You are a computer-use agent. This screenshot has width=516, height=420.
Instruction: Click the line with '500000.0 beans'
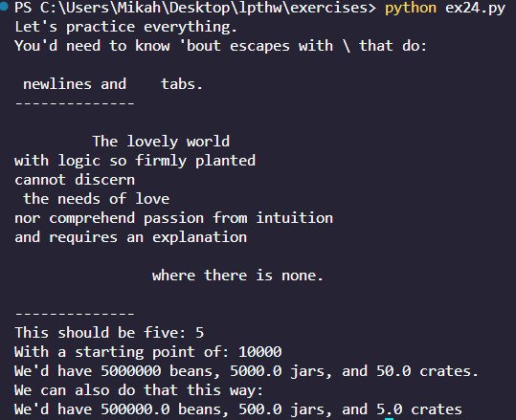(x=238, y=409)
